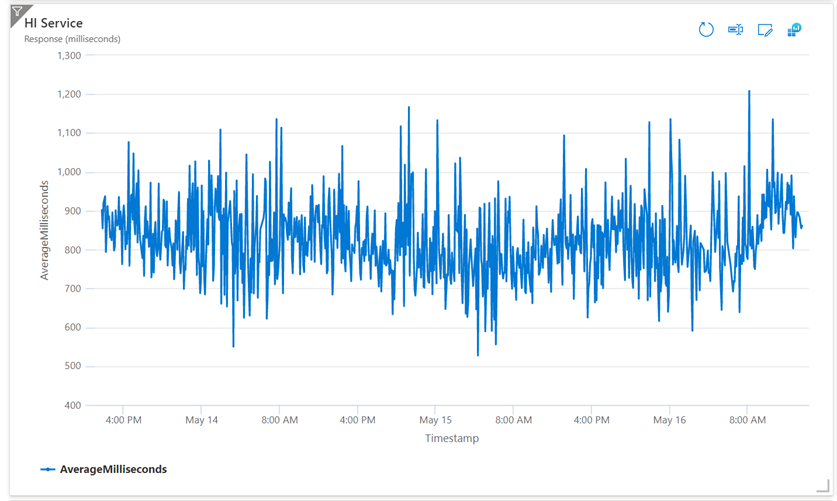Click the 1,300 y-axis tick label
Image resolution: width=837 pixels, height=501 pixels.
(65, 55)
